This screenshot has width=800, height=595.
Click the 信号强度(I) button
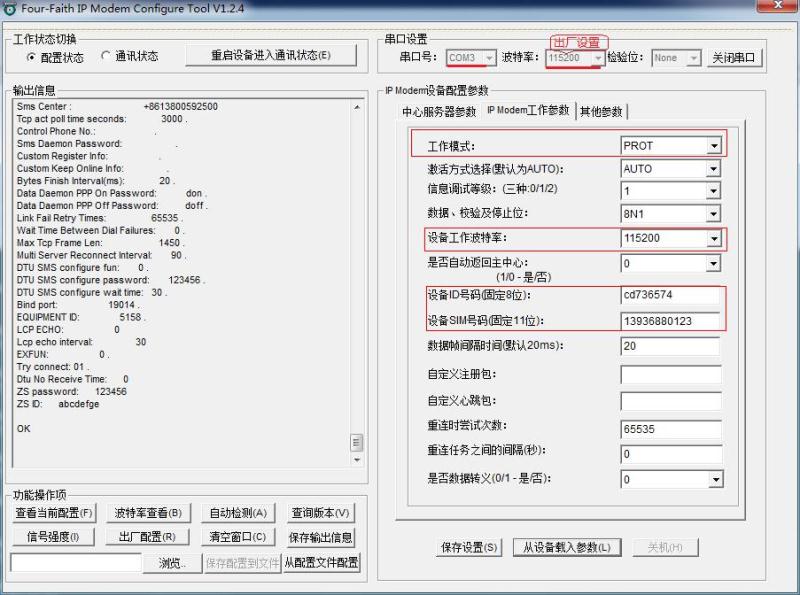53,537
